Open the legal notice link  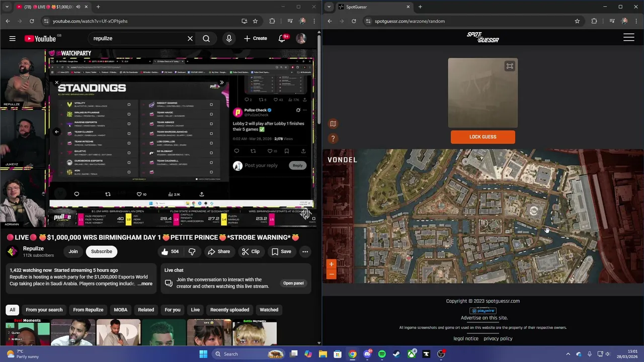tap(466, 338)
